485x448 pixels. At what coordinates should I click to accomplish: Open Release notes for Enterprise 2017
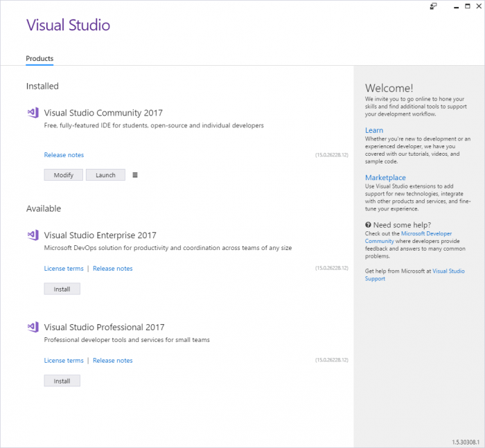pos(112,269)
